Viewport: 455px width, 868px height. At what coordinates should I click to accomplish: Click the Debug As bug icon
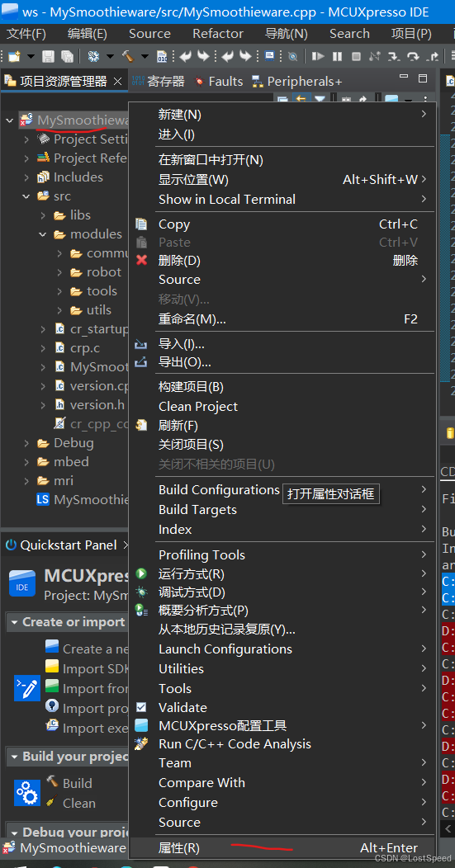pos(142,592)
